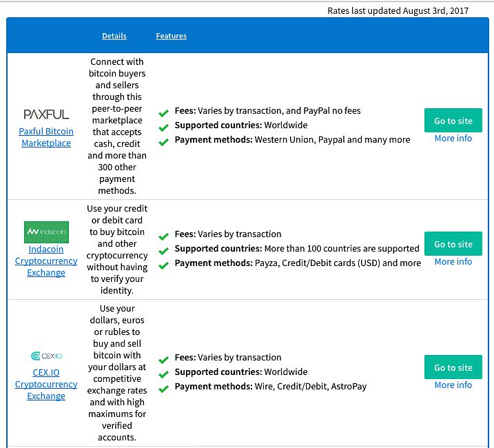
Task: Click the checkmark beside Paxful Supported countries
Action: pyautogui.click(x=163, y=128)
